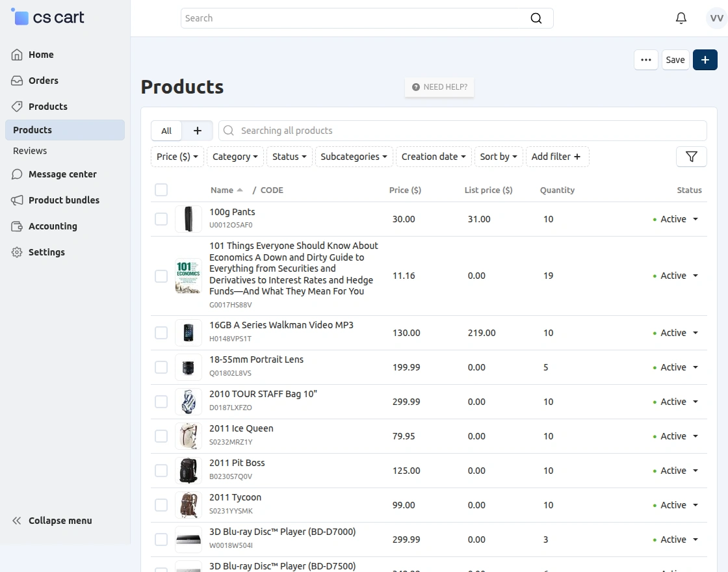
Task: Click the Product bundles megaphone icon
Action: point(17,201)
